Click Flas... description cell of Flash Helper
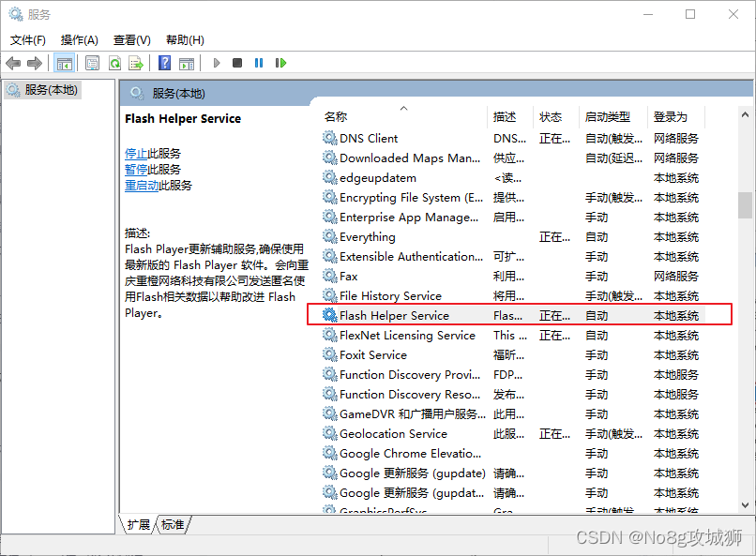The height and width of the screenshot is (556, 756). click(x=507, y=316)
